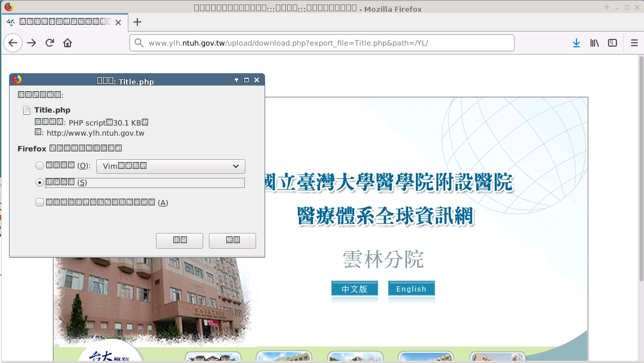Click the forward navigation arrow
This screenshot has width=644, height=363.
pyautogui.click(x=32, y=43)
